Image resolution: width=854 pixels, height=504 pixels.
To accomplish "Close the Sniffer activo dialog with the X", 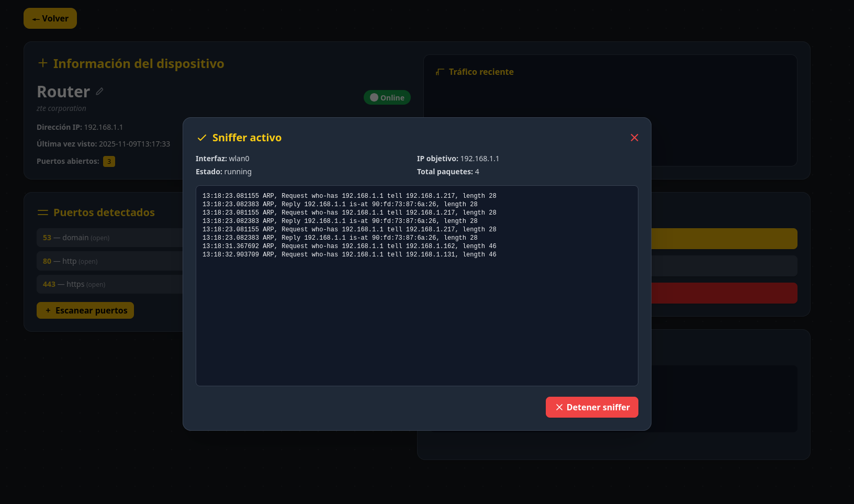I will pos(634,138).
